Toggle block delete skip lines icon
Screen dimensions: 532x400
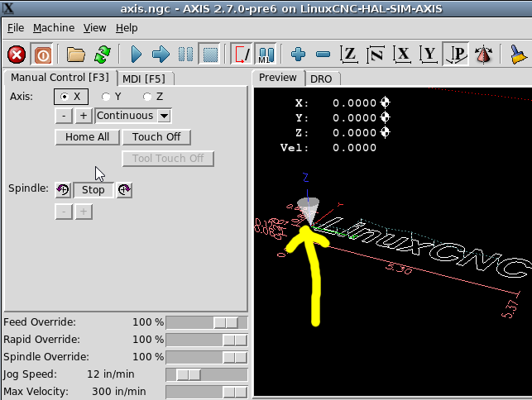point(242,55)
